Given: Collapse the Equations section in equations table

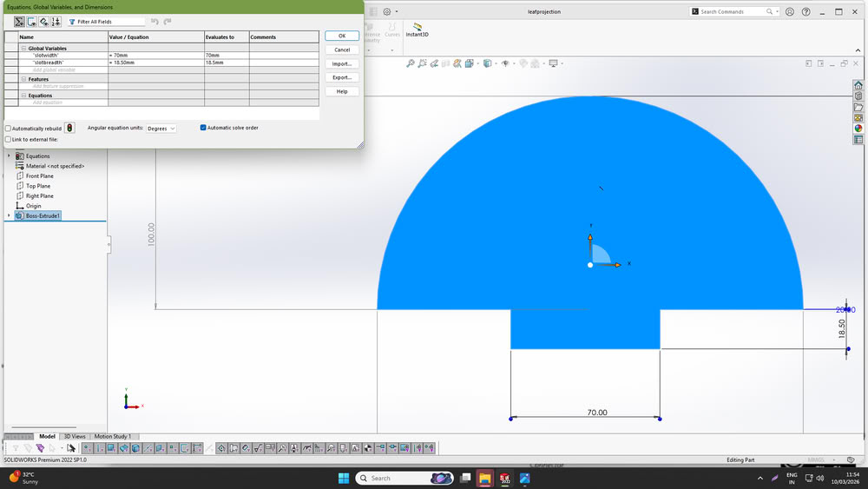Looking at the screenshot, I should 23,96.
